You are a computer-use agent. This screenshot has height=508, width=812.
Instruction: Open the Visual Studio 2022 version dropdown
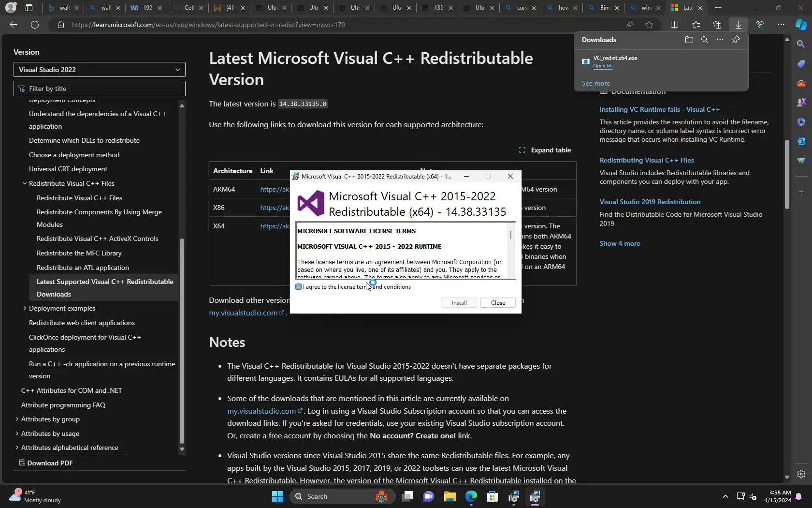[100, 70]
